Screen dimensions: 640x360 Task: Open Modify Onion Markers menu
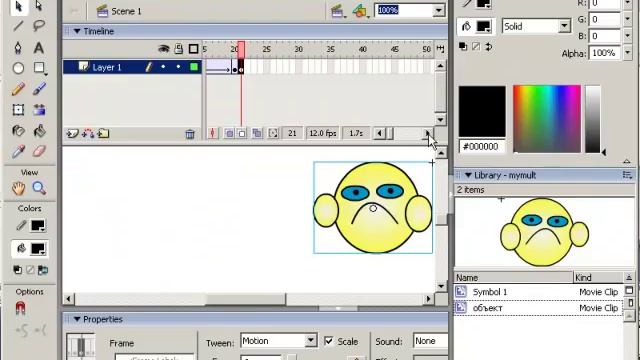[x=273, y=133]
